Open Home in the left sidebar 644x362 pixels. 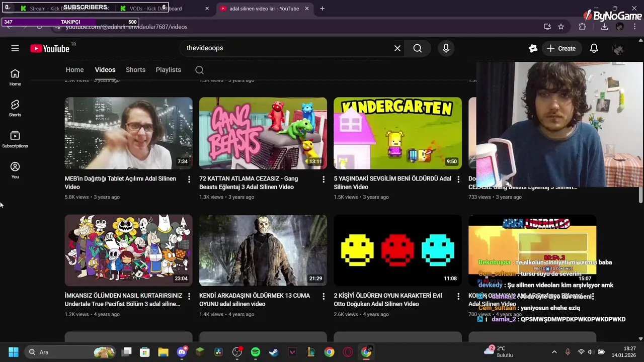coord(15,77)
